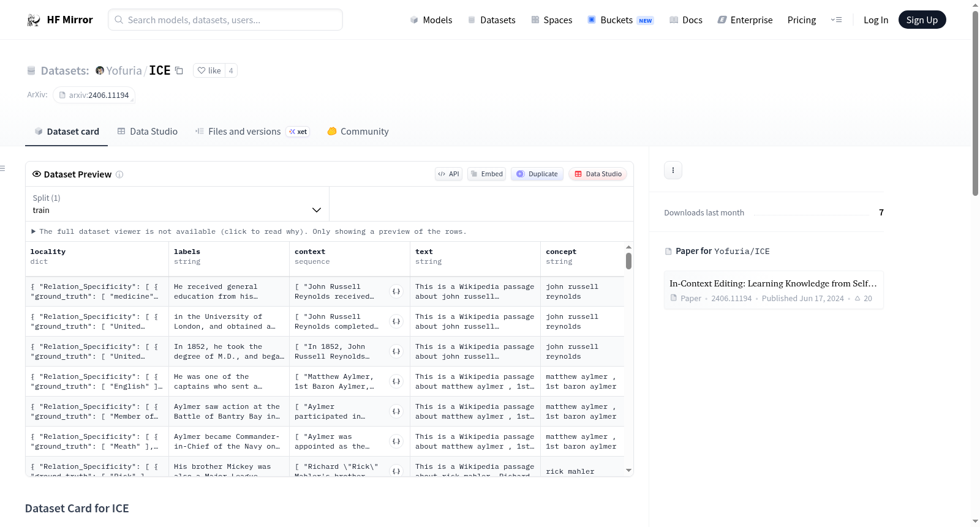This screenshot has height=527, width=980.
Task: Expand context cell for In 1852 row
Action: [x=396, y=351]
